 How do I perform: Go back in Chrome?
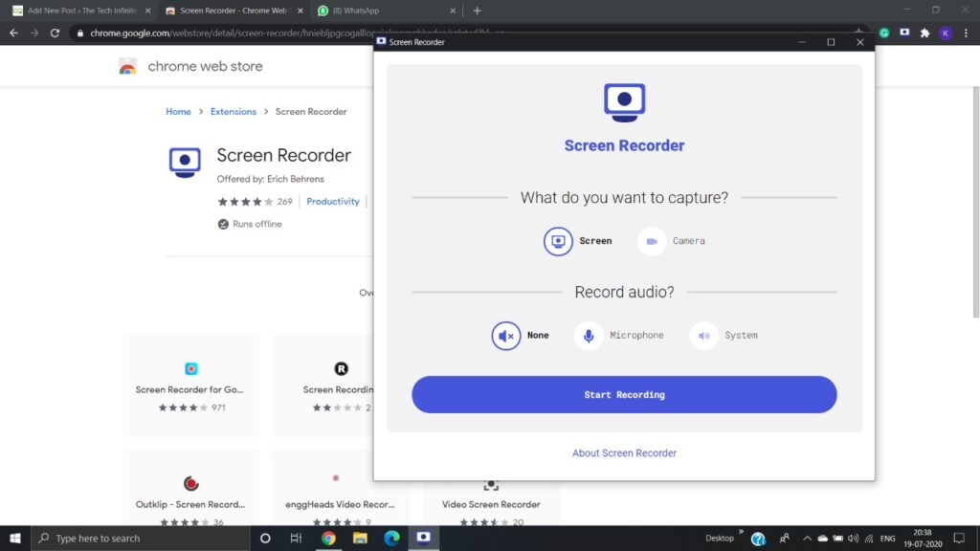13,33
